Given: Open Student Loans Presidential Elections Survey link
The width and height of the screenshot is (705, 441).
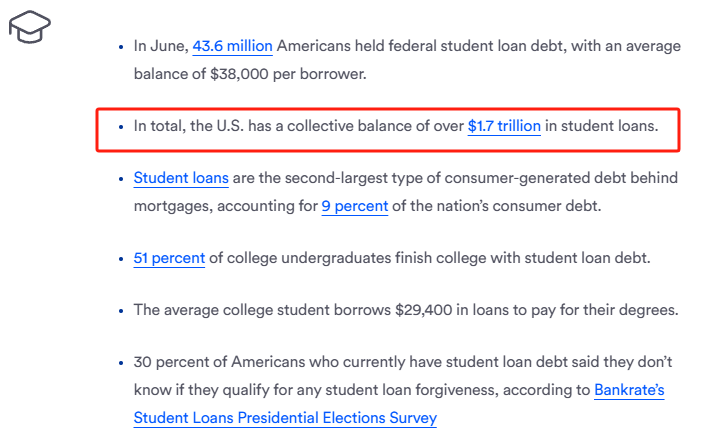Looking at the screenshot, I should 285,418.
